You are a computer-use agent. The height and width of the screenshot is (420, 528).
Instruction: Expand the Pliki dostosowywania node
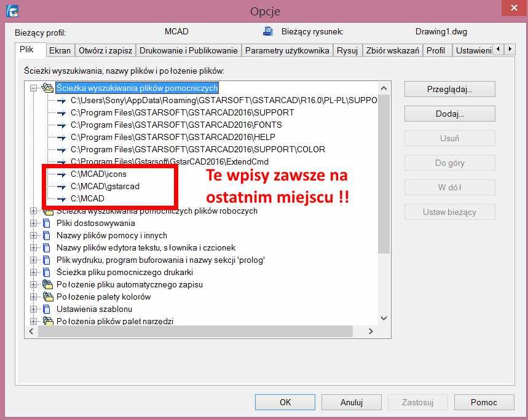pos(33,224)
